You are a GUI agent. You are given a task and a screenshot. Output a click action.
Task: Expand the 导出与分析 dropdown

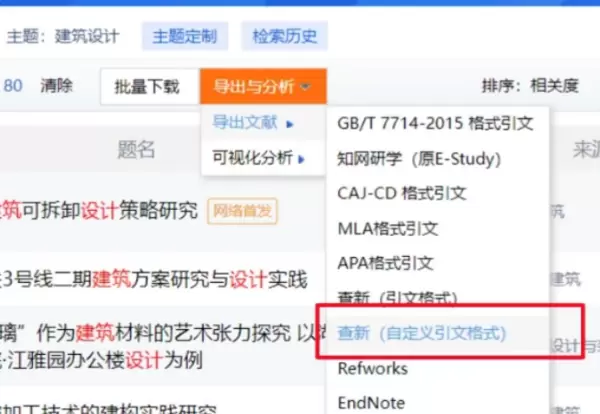coord(261,87)
